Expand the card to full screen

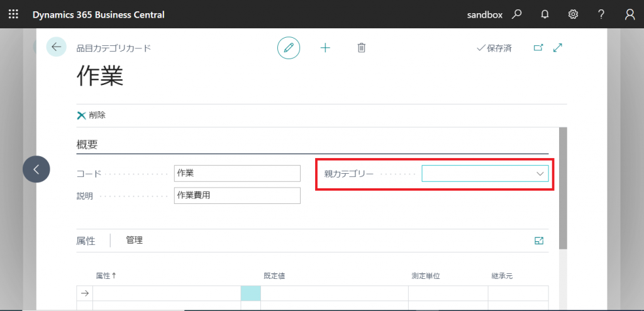point(557,48)
